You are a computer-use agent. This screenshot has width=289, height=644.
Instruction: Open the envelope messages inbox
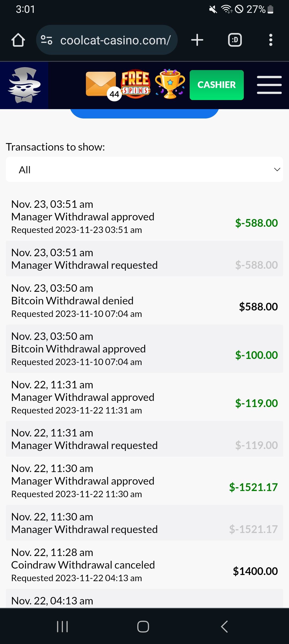coord(101,84)
